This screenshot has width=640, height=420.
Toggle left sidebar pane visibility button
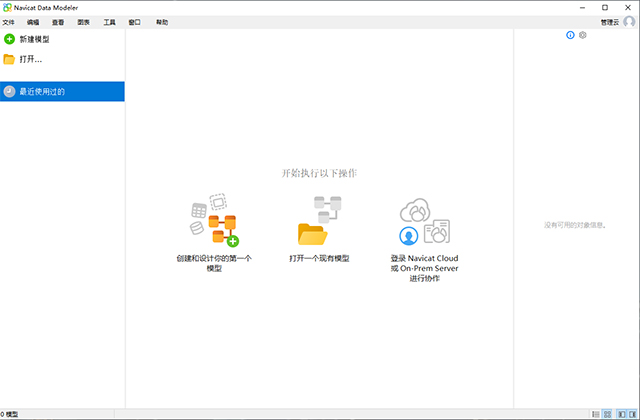622,414
